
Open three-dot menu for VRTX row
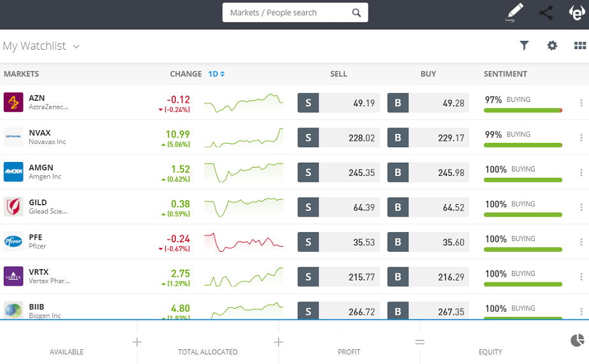coord(581,277)
